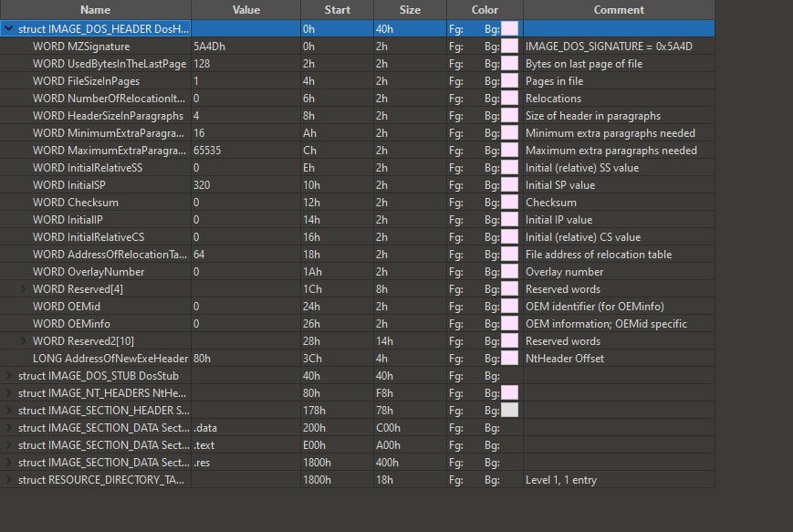Select the LONG AddressOfNewExeHeader row
Image resolution: width=793 pixels, height=532 pixels.
[357, 358]
